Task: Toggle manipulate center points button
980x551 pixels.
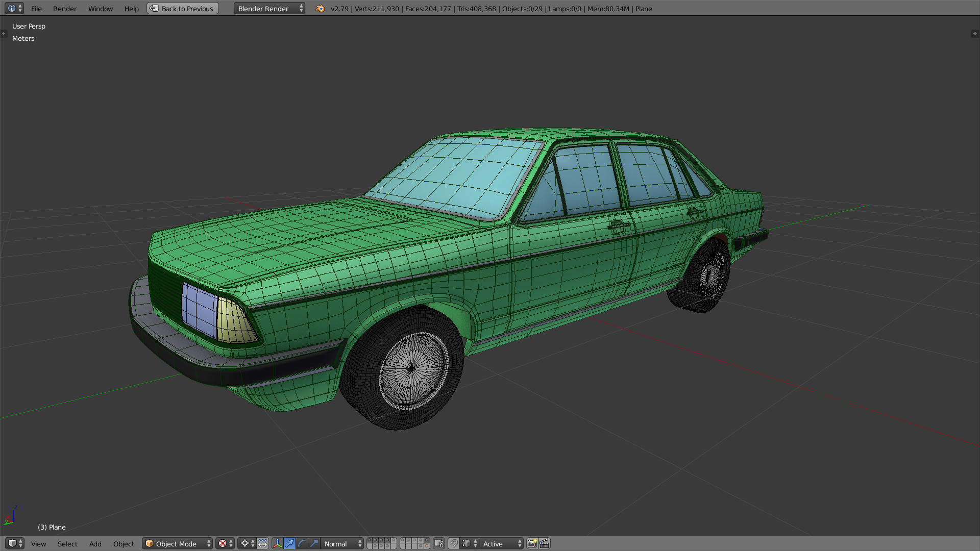Action: tap(263, 544)
